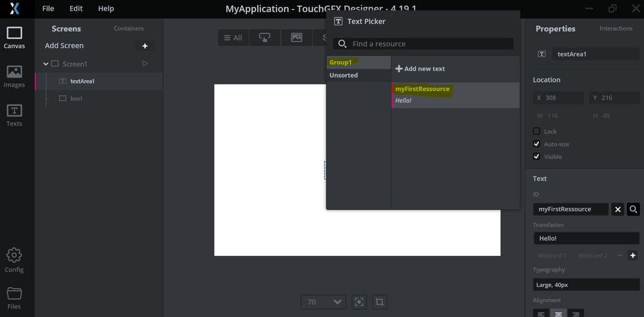Align text to the left
Viewport: 644px width, 317px height.
click(x=542, y=314)
